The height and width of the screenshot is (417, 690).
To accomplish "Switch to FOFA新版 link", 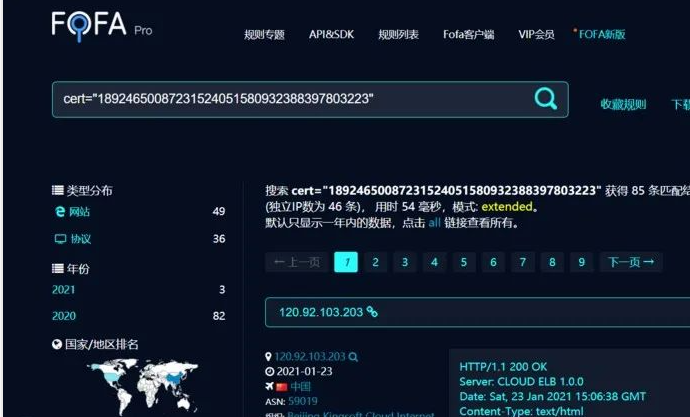I will [602, 34].
